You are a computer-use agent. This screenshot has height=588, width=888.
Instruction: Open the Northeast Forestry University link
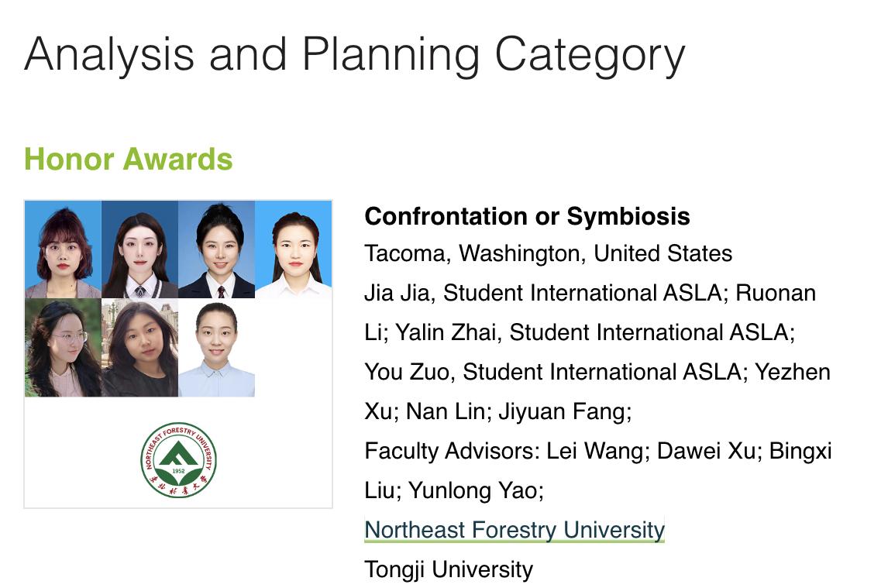point(515,530)
